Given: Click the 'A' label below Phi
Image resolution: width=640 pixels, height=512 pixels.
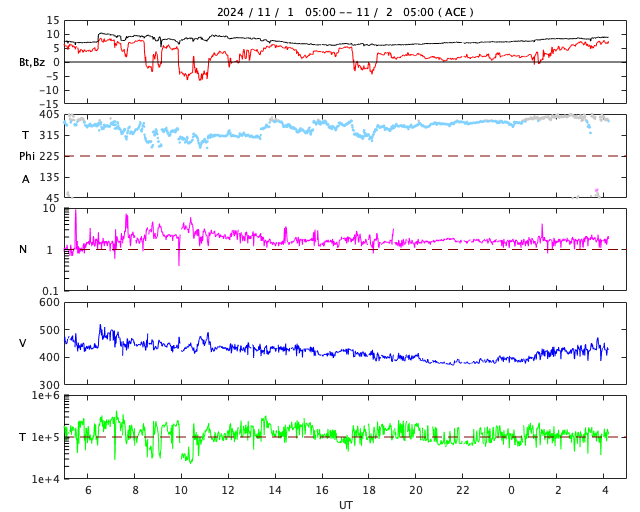Looking at the screenshot, I should (25, 179).
